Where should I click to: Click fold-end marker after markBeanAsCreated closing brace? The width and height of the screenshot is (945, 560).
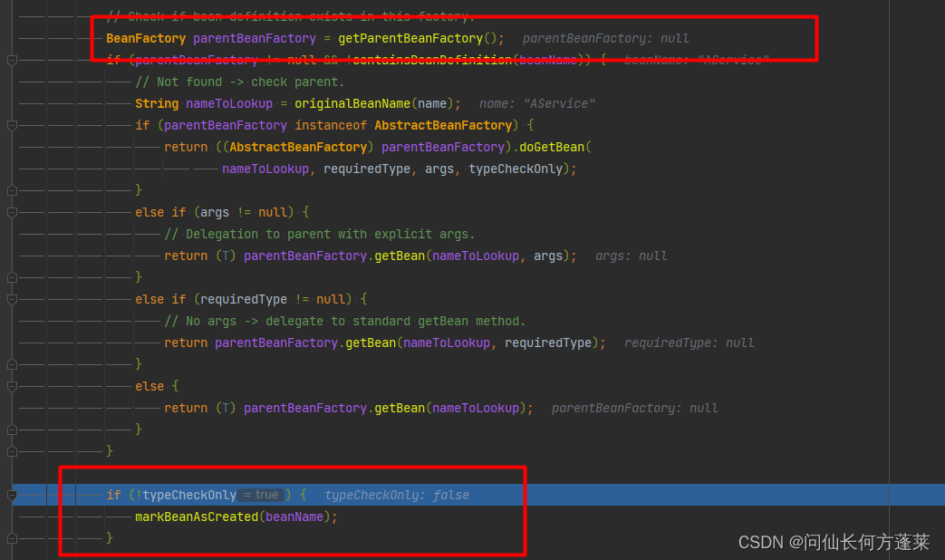pyautogui.click(x=12, y=538)
